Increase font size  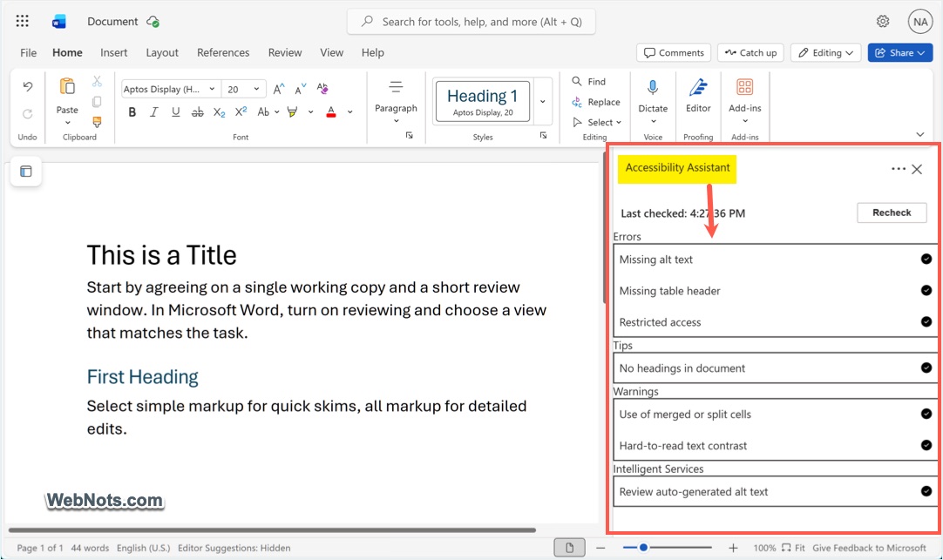278,89
